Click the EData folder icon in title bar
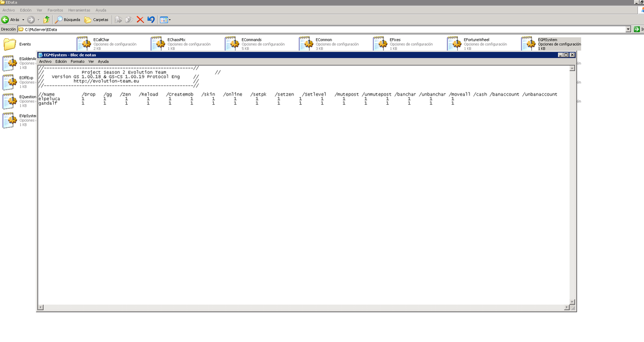The height and width of the screenshot is (342, 644). (x=3, y=3)
